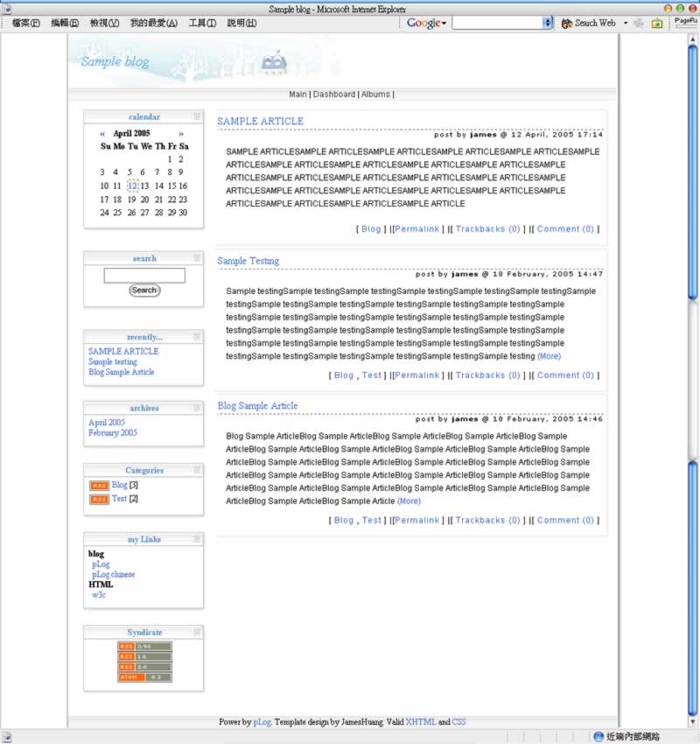700x744 pixels.
Task: Open the February 2005 archive link
Action: click(x=113, y=432)
